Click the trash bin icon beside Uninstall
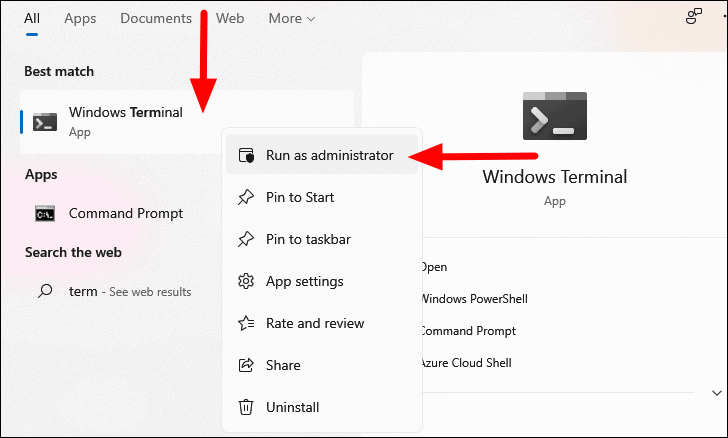The image size is (728, 438). click(246, 407)
